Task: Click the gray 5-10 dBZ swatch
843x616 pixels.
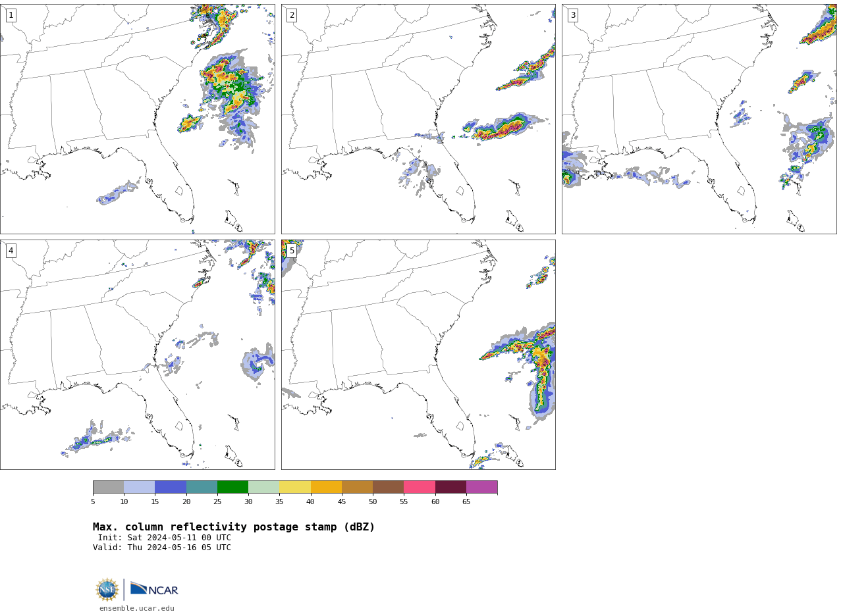Action: click(x=108, y=487)
